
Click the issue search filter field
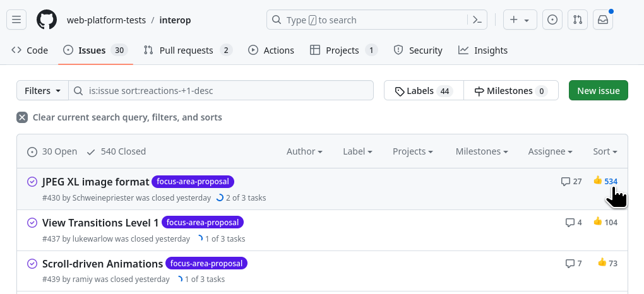pyautogui.click(x=221, y=91)
